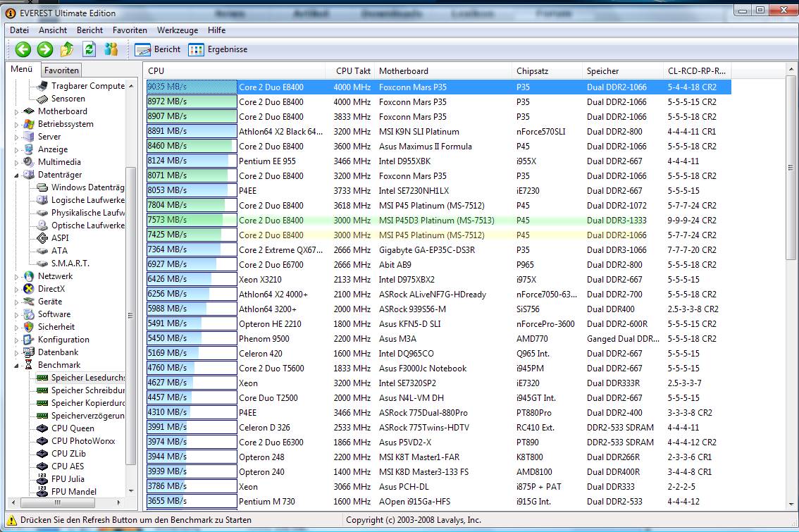The height and width of the screenshot is (532, 799).
Task: Select the Datenbank tree icon
Action: point(29,352)
